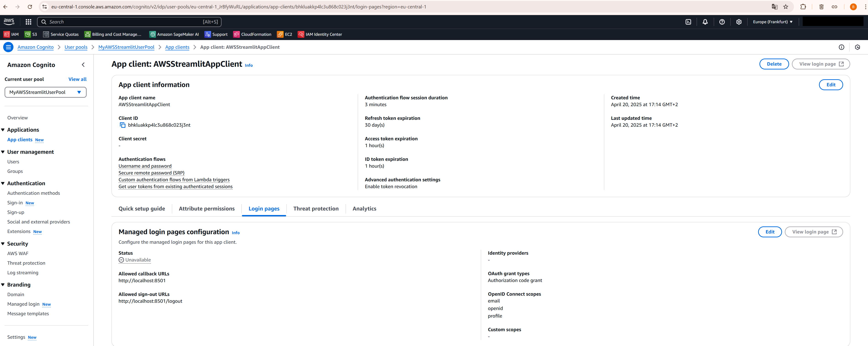Open the AWS settings gear

coord(738,22)
